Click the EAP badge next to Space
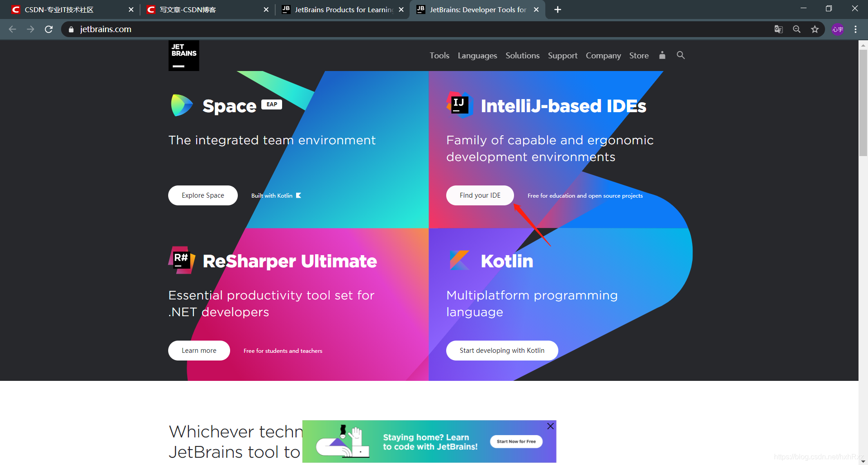The height and width of the screenshot is (465, 868). (272, 104)
